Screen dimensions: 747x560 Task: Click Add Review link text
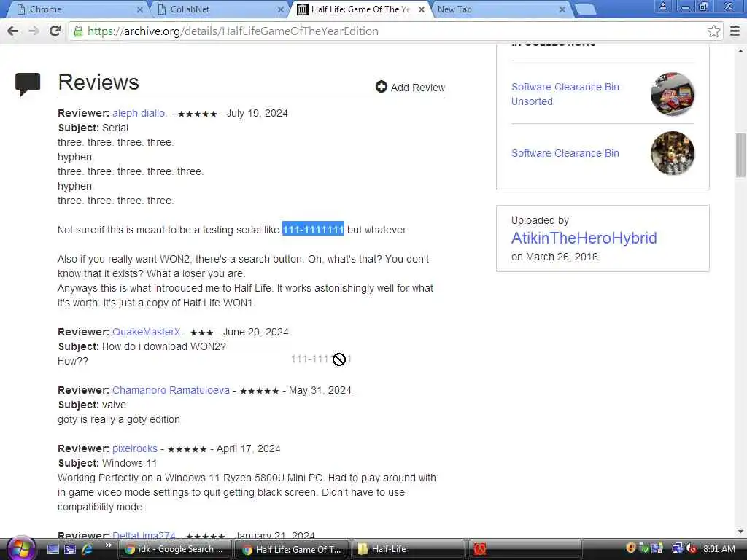tap(418, 87)
